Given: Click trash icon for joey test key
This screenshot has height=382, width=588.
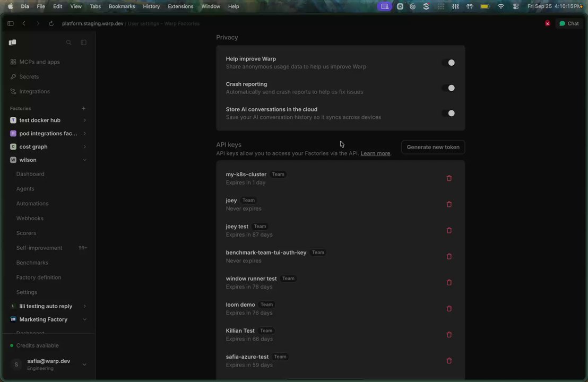Looking at the screenshot, I should (x=449, y=231).
